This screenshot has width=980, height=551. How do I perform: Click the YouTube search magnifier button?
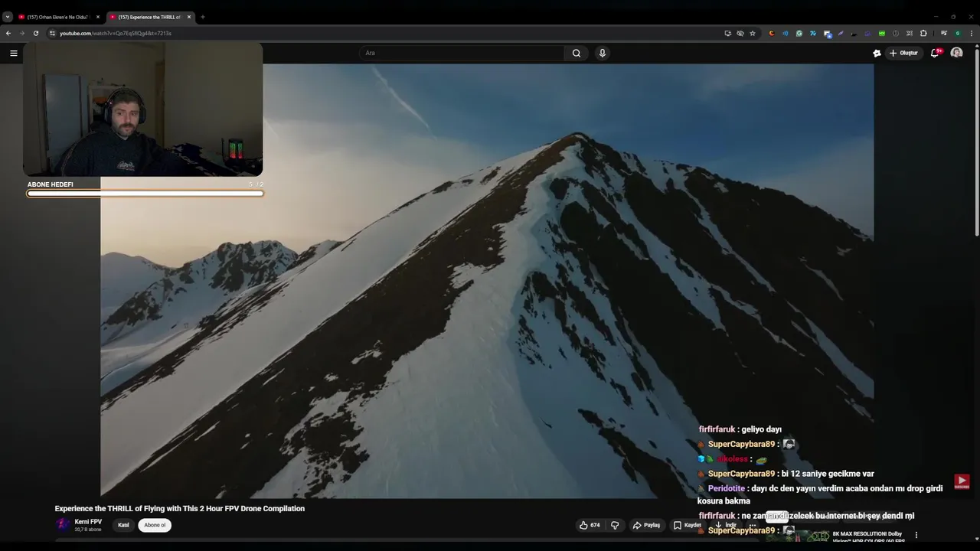(577, 53)
